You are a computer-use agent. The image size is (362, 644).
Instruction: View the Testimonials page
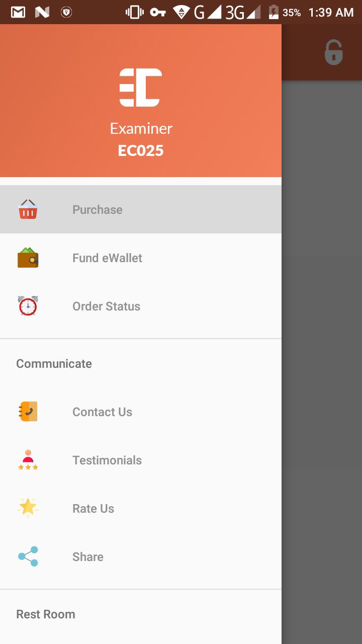point(141,460)
